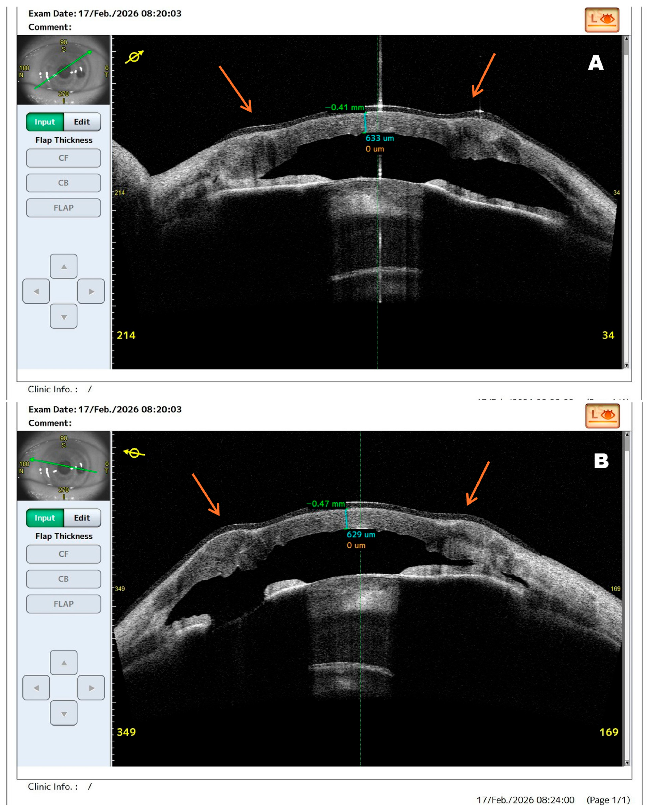
Task: Click the timestamp 17/Feb./2026 08:24:00
Action: pos(526,800)
